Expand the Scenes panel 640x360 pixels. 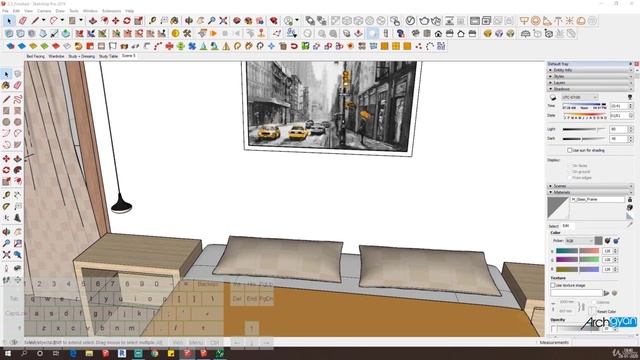[589, 186]
